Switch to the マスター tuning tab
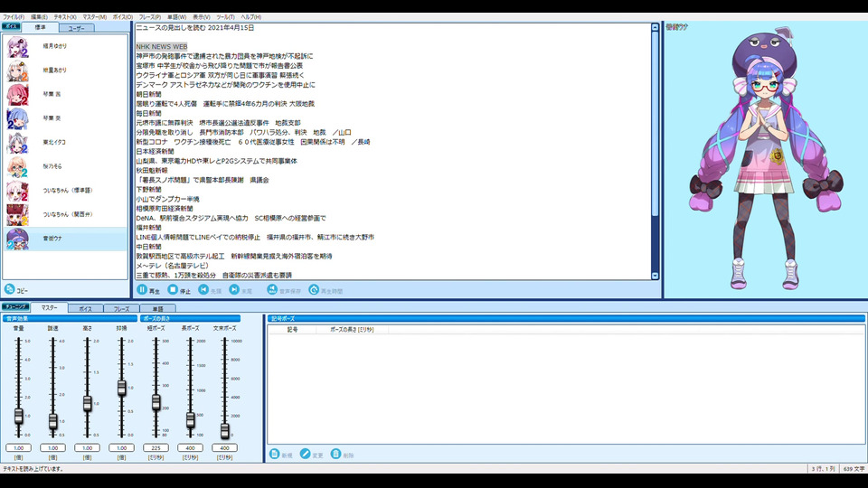 point(49,307)
